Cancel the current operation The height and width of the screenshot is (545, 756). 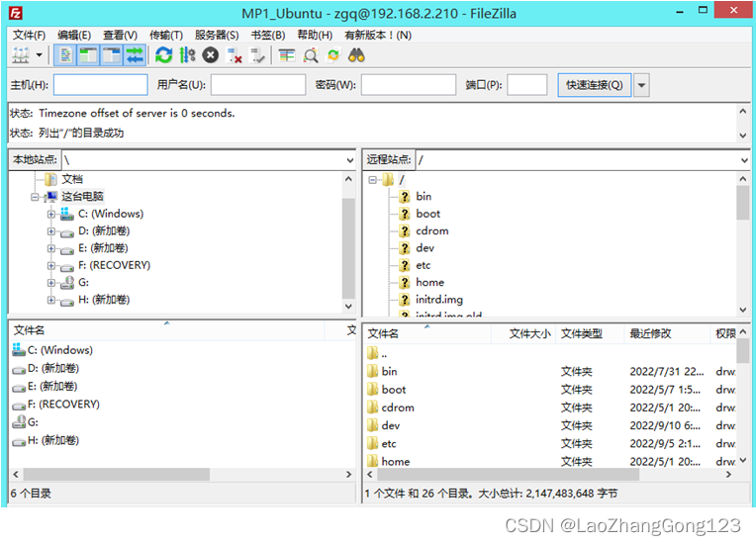(x=210, y=55)
